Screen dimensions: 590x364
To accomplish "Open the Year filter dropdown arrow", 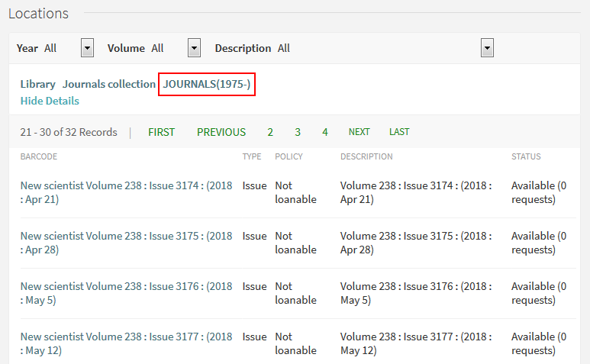I will pyautogui.click(x=87, y=48).
